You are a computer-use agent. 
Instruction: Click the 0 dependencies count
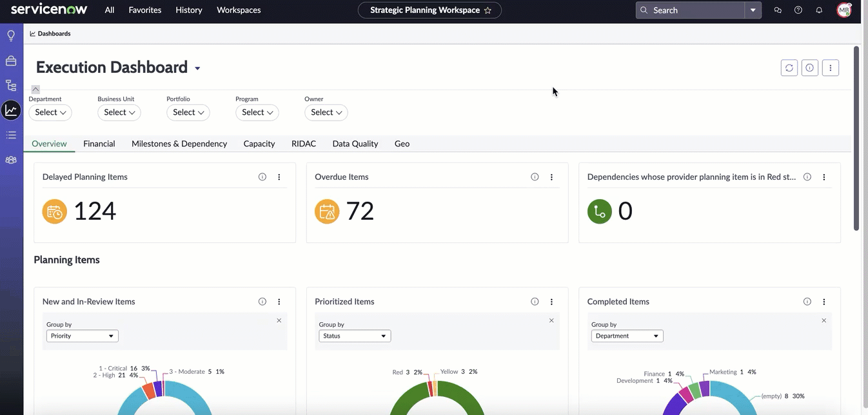pos(626,211)
